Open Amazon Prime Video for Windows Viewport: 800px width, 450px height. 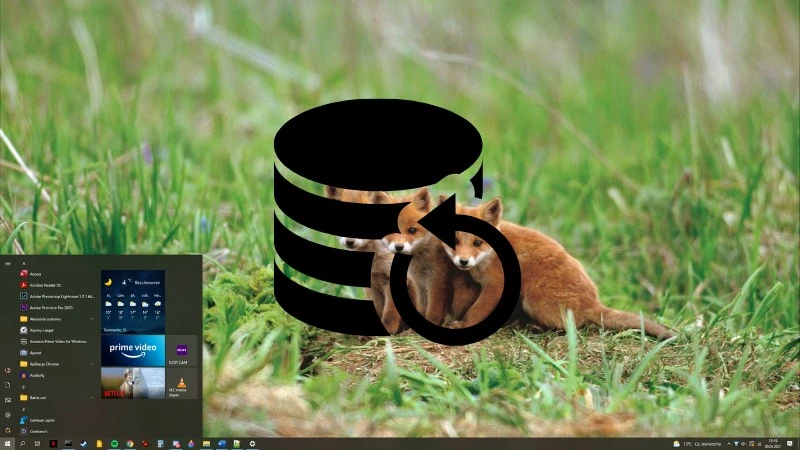56,341
